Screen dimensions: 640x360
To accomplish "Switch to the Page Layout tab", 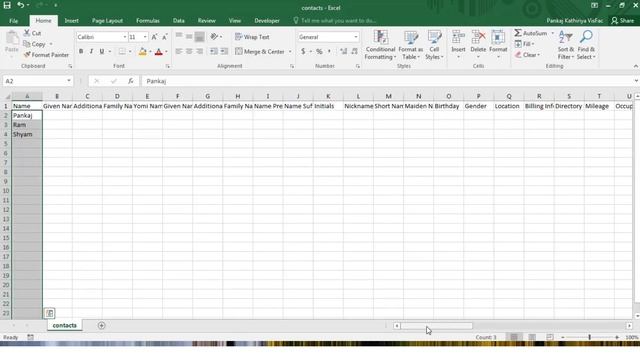I will point(107,20).
